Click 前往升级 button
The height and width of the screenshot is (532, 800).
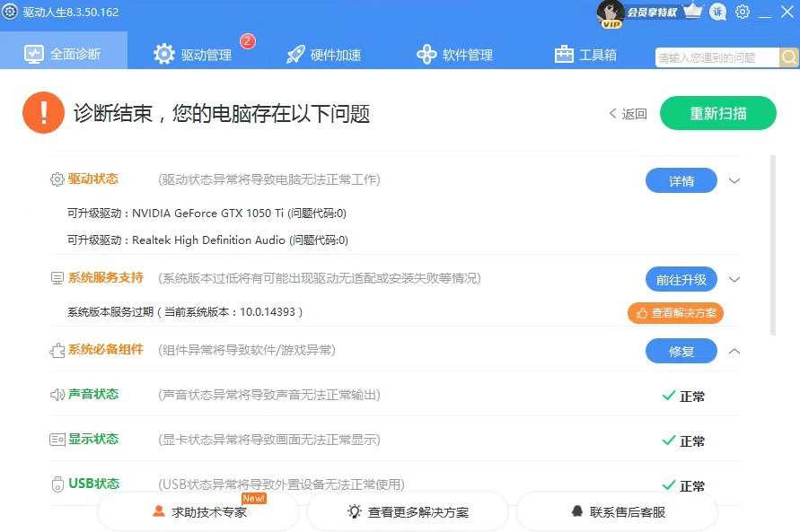point(681,279)
